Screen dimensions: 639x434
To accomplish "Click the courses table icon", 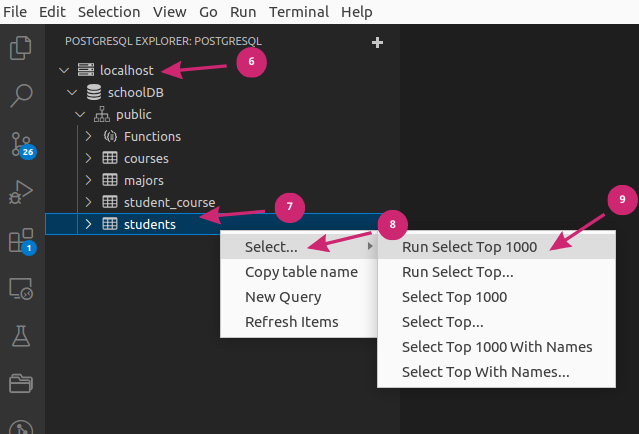I will (110, 158).
